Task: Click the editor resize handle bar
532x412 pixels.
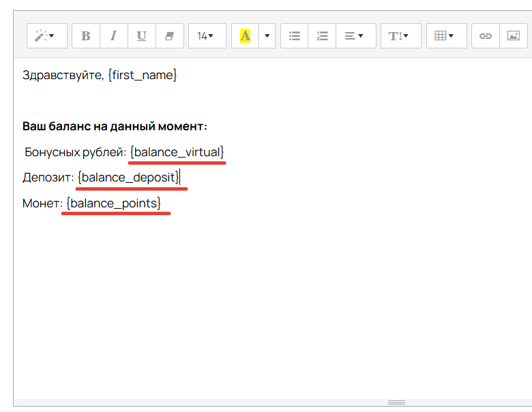Action: (x=396, y=402)
